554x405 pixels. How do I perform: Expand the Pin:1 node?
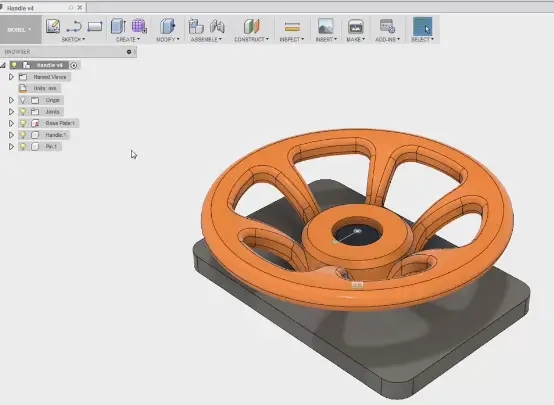click(11, 146)
